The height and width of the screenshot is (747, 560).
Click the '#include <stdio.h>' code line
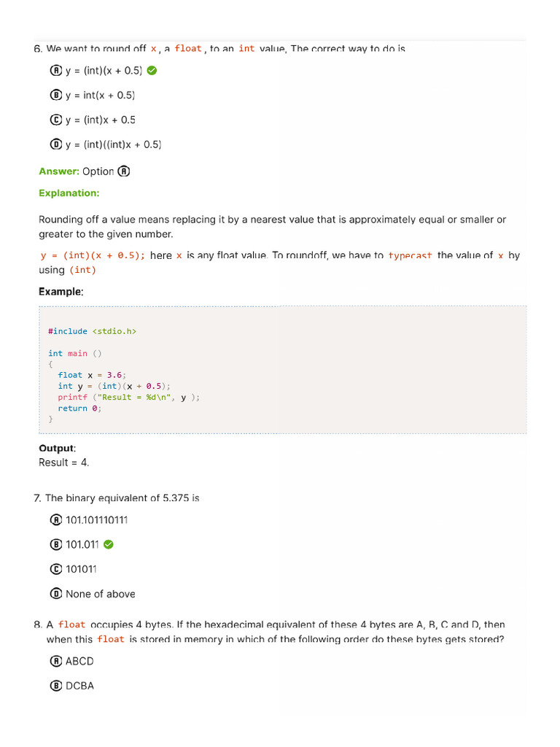[92, 331]
